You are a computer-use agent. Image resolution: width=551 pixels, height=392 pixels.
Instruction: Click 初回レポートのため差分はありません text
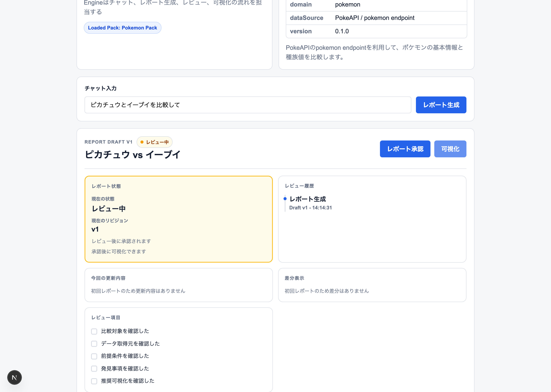pos(327,291)
